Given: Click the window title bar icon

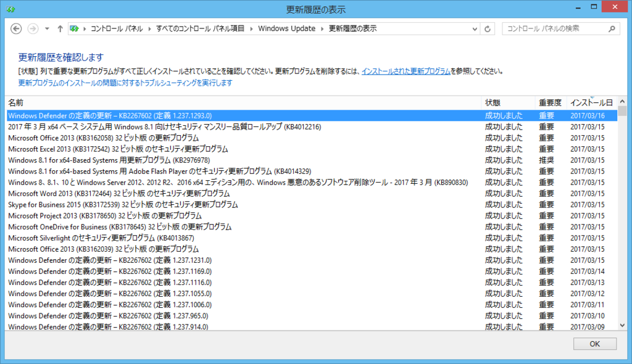Looking at the screenshot, I should click(x=10, y=9).
